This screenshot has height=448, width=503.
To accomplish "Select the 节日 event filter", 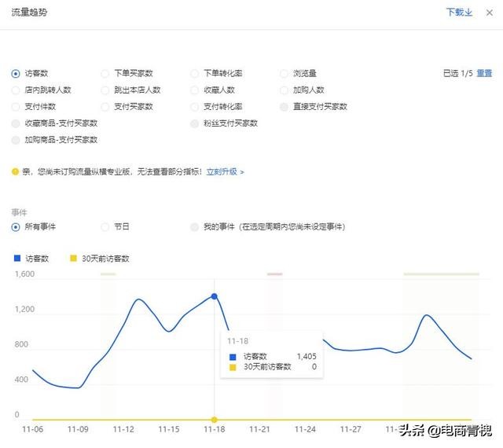I will coord(105,227).
